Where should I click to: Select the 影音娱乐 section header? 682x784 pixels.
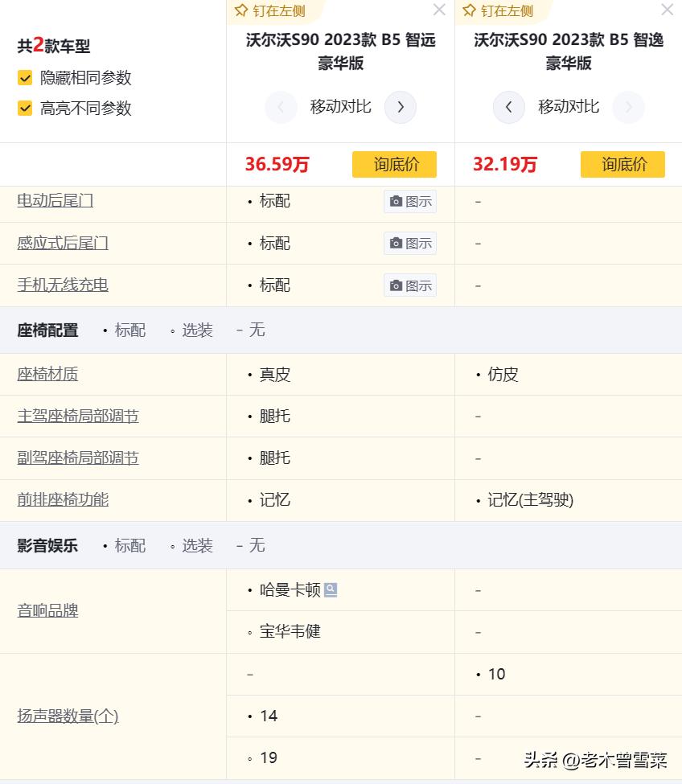pyautogui.click(x=47, y=545)
